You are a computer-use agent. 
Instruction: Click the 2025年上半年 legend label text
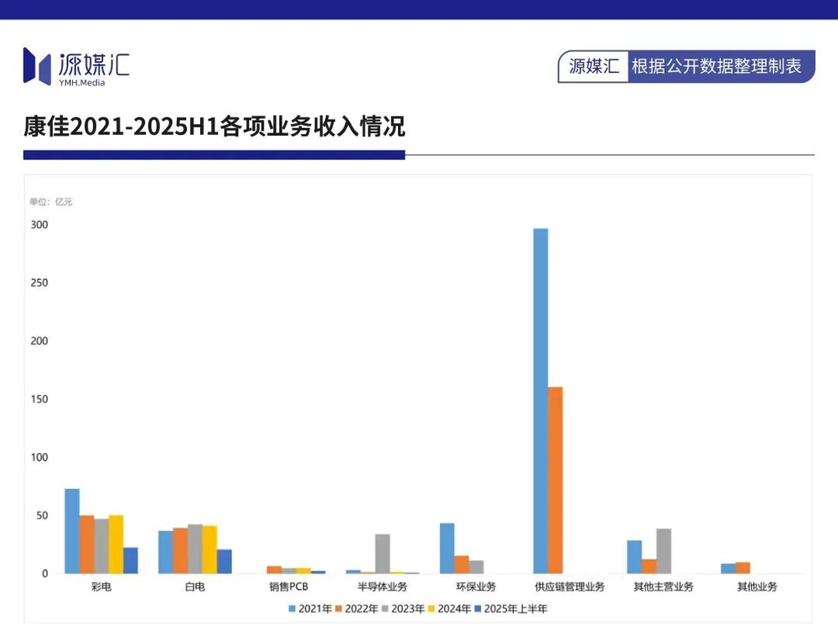click(515, 609)
